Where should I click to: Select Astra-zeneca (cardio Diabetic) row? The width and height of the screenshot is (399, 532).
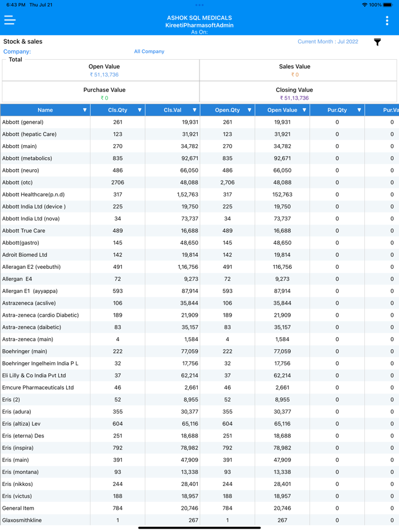coord(199,315)
